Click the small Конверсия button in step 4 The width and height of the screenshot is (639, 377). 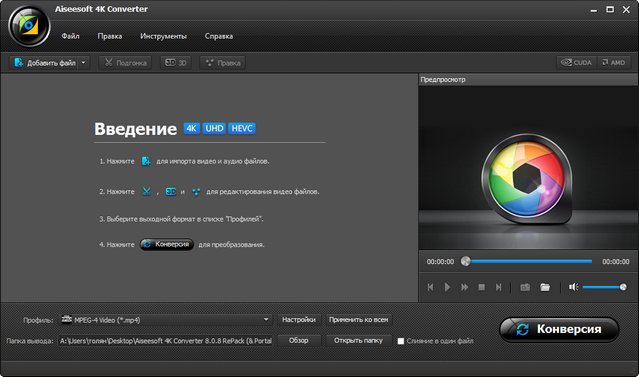pyautogui.click(x=167, y=244)
